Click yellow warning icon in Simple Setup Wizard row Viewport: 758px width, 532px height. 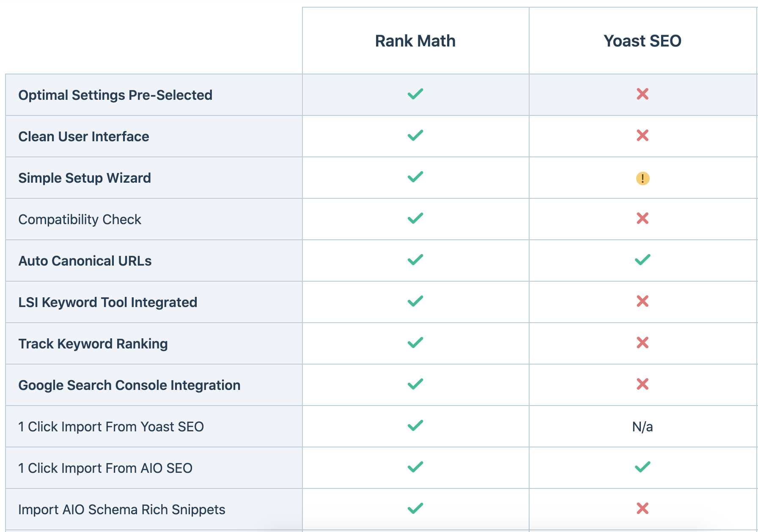643,178
